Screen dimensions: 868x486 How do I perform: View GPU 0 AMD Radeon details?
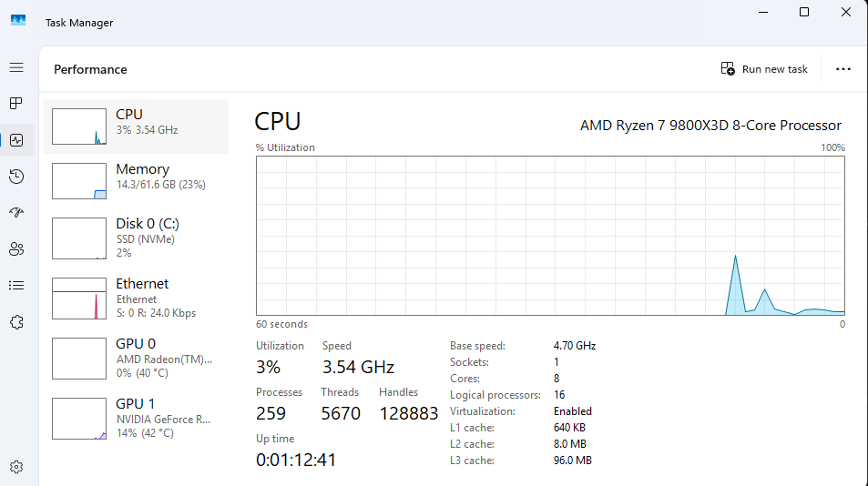click(x=137, y=357)
